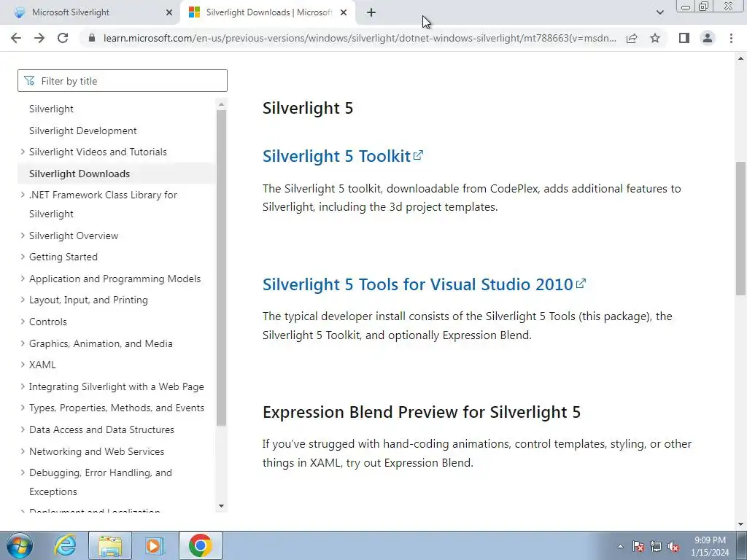Open the Chrome three-dot menu
The image size is (747, 560).
click(x=731, y=38)
